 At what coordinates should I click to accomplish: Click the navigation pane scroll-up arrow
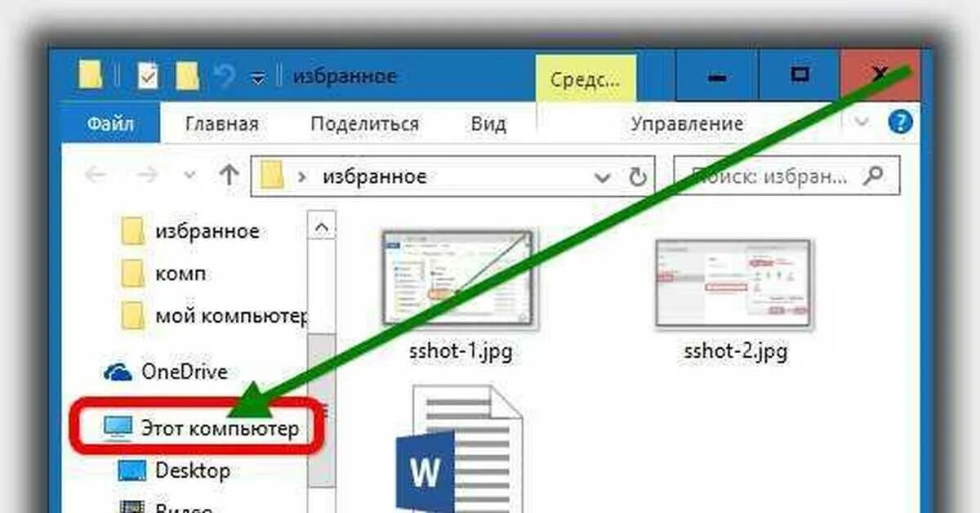click(x=322, y=226)
